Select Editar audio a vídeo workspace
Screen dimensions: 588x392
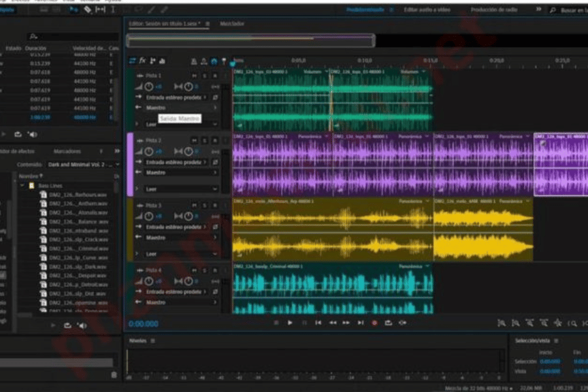click(x=426, y=10)
